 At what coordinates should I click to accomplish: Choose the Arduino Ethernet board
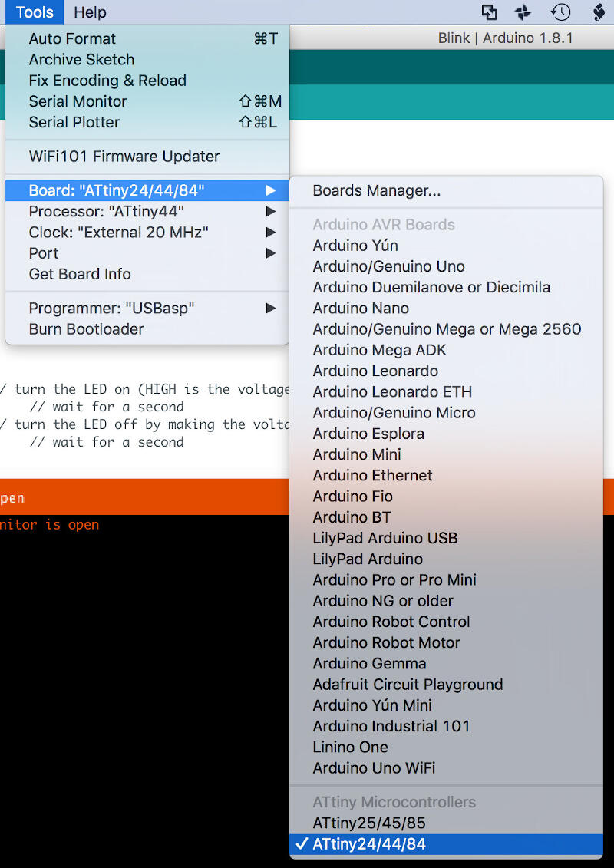click(x=446, y=476)
